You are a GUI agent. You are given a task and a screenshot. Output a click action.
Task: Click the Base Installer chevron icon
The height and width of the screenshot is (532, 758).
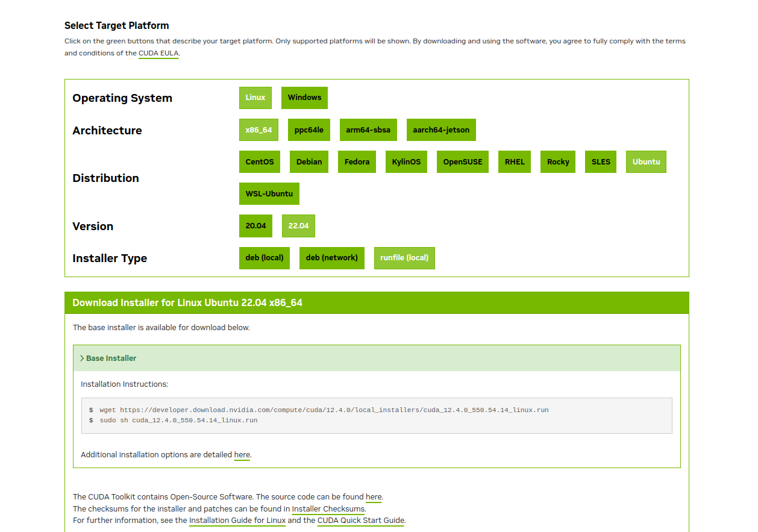pyautogui.click(x=82, y=358)
